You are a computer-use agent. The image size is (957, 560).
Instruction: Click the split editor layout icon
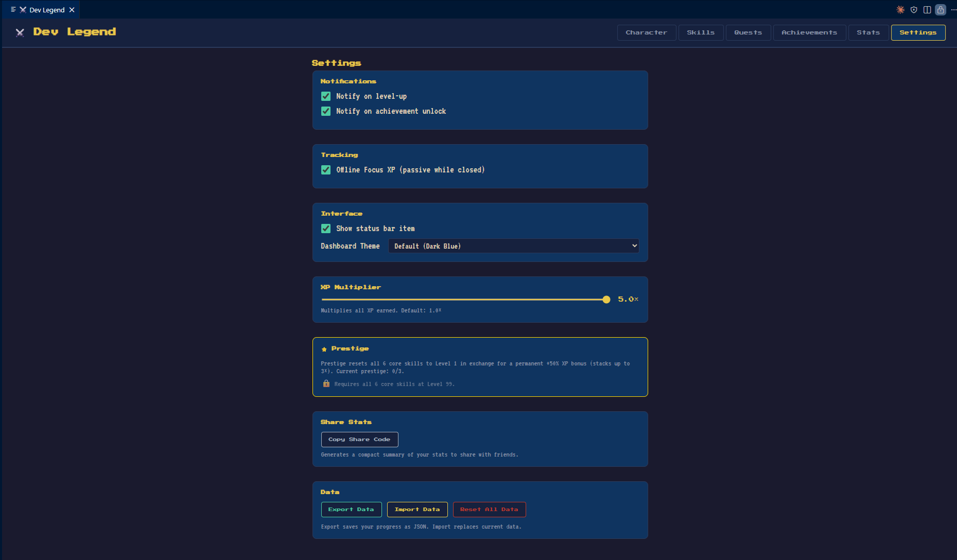coord(927,10)
